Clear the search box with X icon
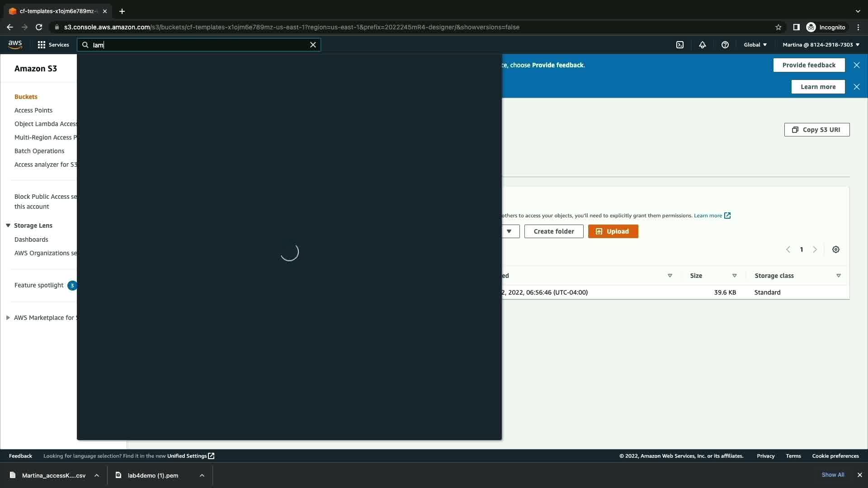This screenshot has height=488, width=868. pos(313,45)
